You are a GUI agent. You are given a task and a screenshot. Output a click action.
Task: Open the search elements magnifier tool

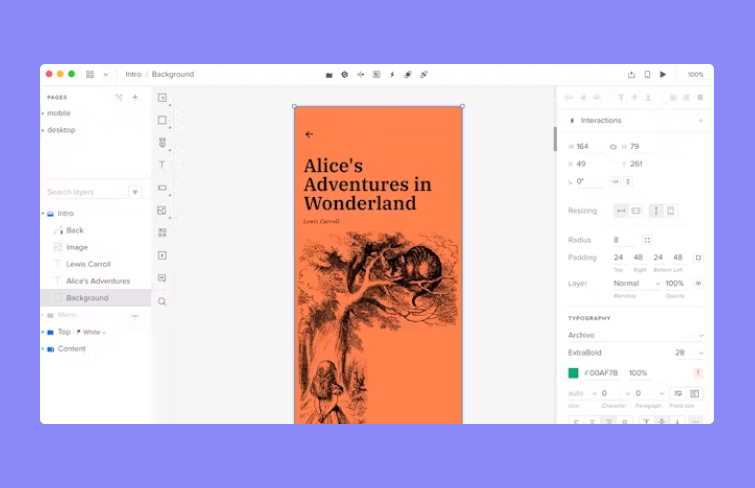point(162,302)
